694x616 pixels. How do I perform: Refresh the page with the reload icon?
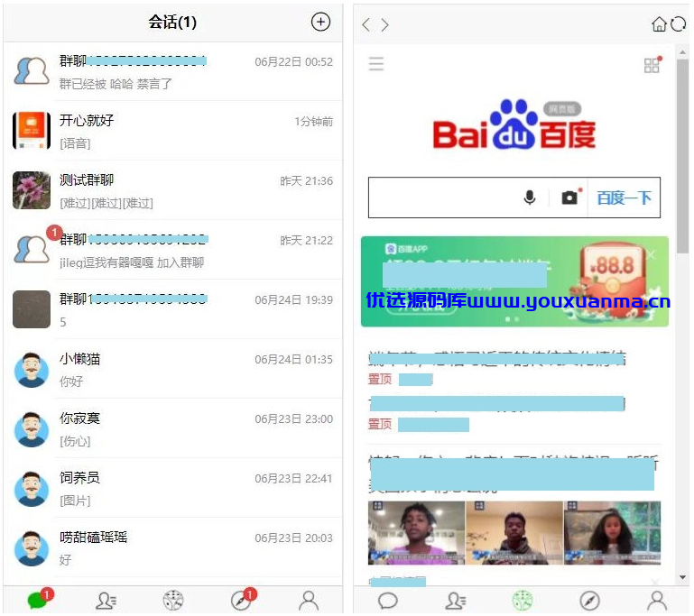(x=678, y=23)
